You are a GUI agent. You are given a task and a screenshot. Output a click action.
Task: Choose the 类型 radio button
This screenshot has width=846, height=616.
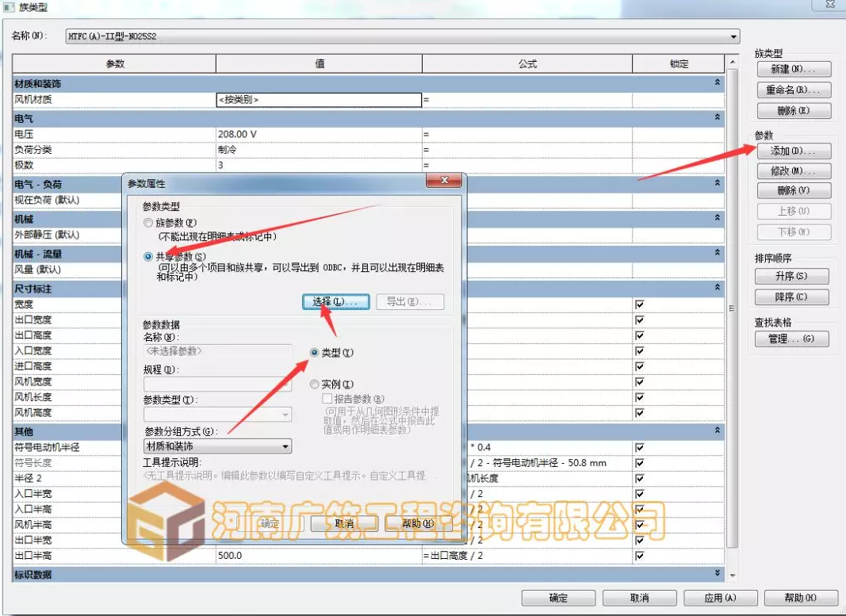pyautogui.click(x=315, y=353)
